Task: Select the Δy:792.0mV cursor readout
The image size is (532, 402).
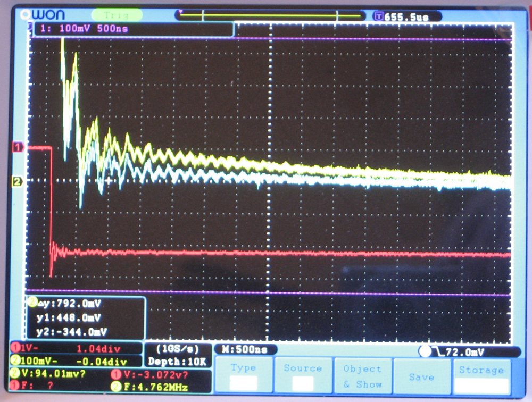Action: click(70, 303)
